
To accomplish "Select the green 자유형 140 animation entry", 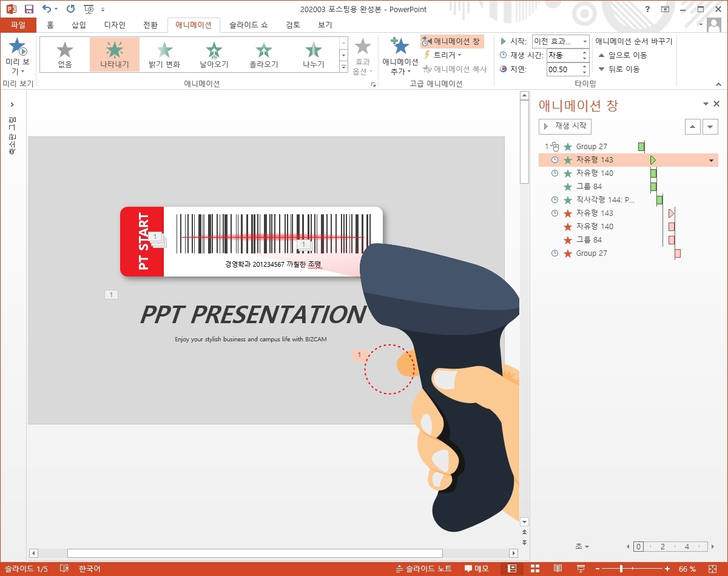I will point(628,173).
